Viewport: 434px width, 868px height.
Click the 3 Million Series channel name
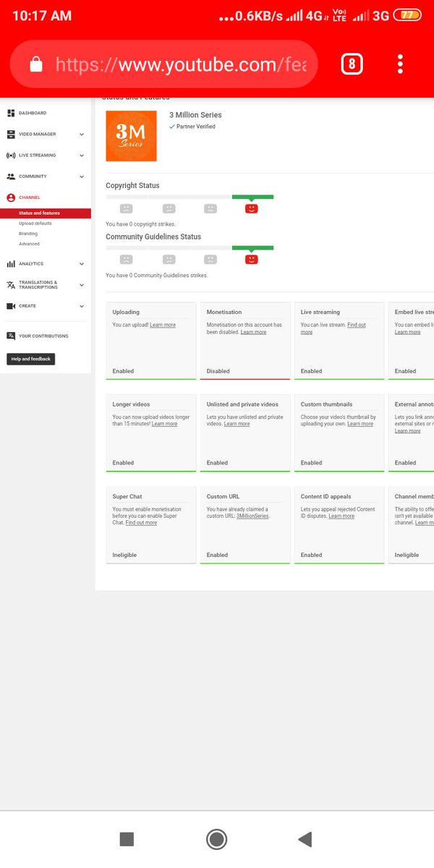point(195,115)
